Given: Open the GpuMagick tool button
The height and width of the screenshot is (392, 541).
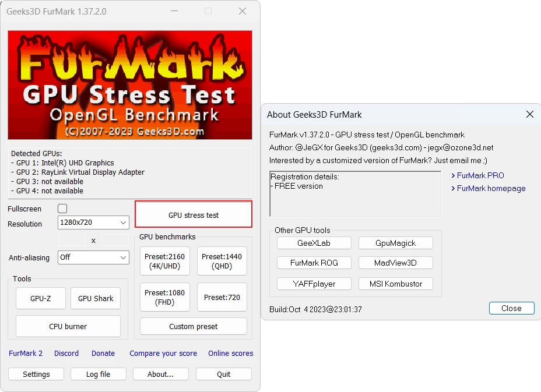Looking at the screenshot, I should pyautogui.click(x=395, y=243).
